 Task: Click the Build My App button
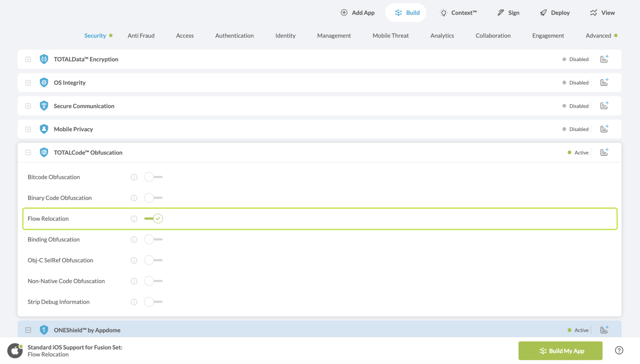pos(560,351)
